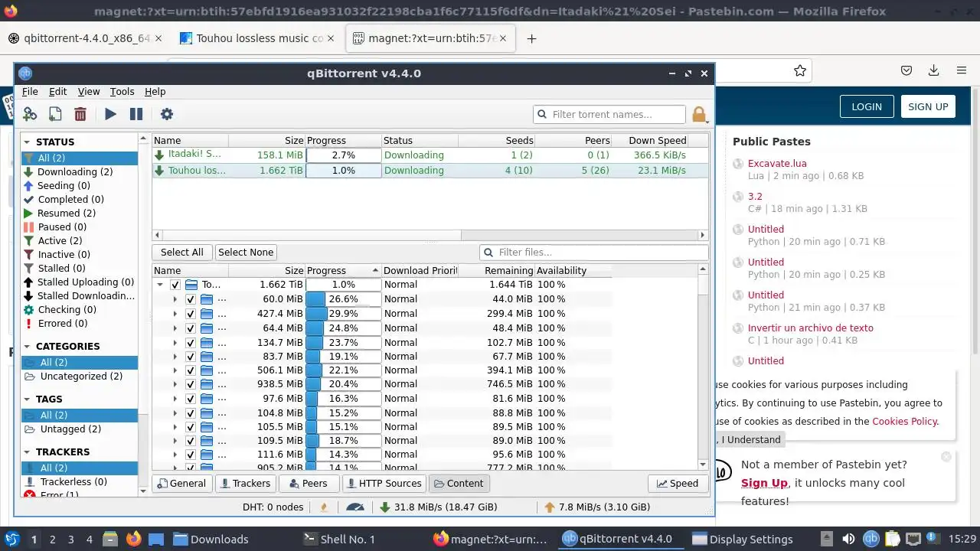Open the start menu icon on the taskbar
980x551 pixels.
coord(12,539)
